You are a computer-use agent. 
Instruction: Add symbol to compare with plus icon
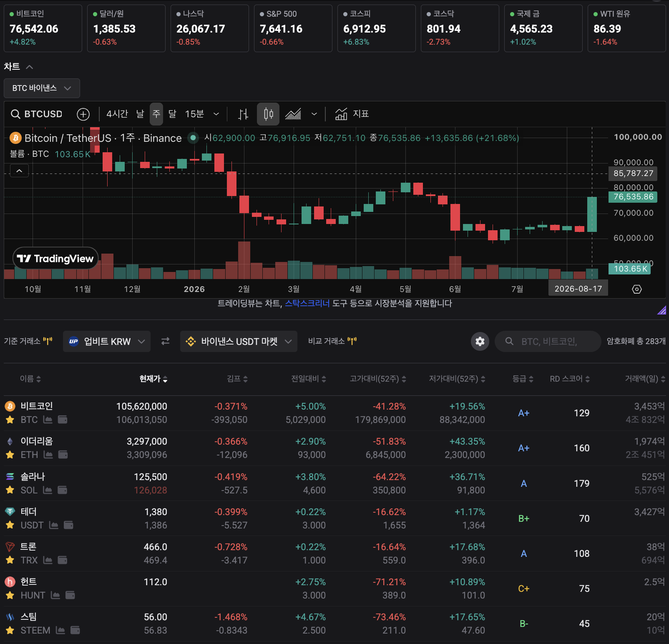click(83, 114)
